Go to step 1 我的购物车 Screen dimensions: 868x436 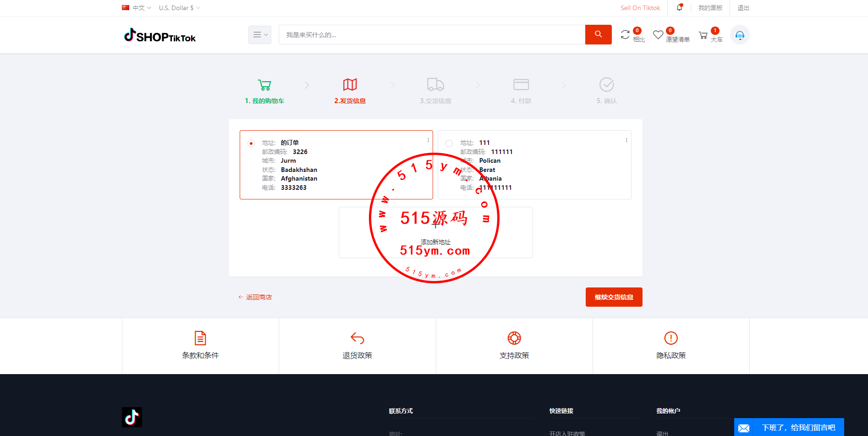point(264,91)
